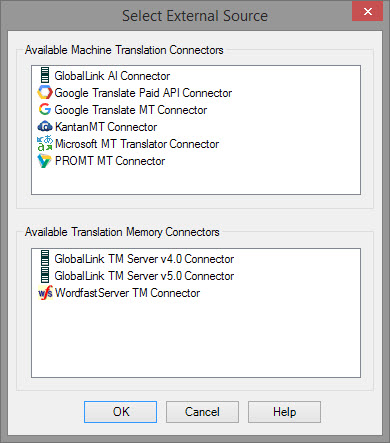Viewport: 390px width, 443px height.
Task: Open the Help button
Action: (x=284, y=412)
